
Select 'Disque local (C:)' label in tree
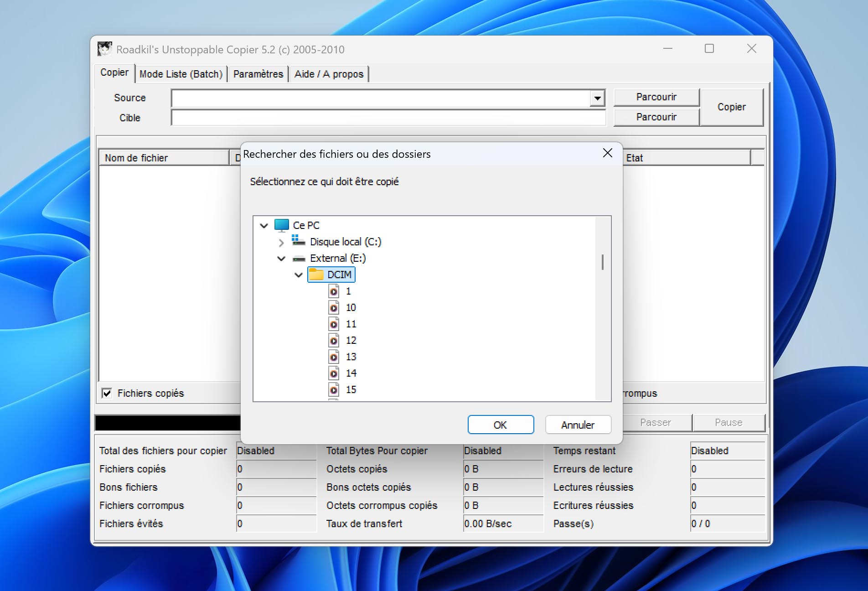point(346,242)
